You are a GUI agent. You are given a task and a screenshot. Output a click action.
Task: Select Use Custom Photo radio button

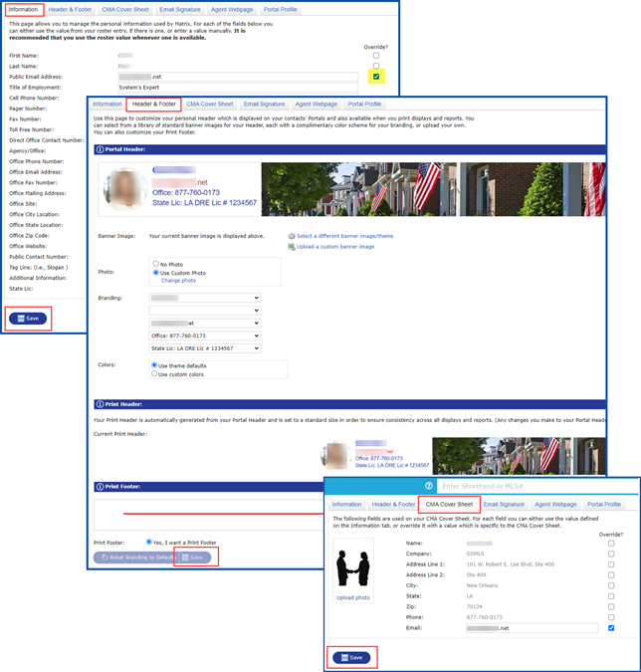pos(156,272)
